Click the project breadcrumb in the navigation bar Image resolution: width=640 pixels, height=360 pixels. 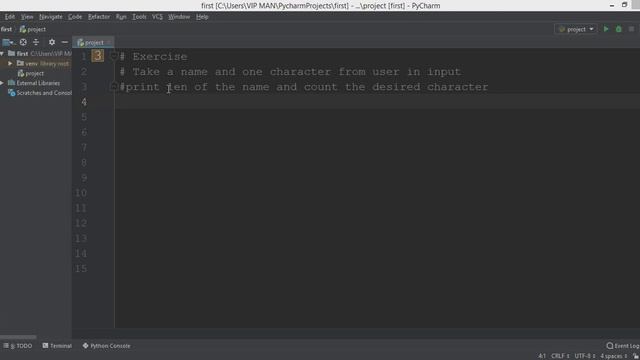click(33, 29)
